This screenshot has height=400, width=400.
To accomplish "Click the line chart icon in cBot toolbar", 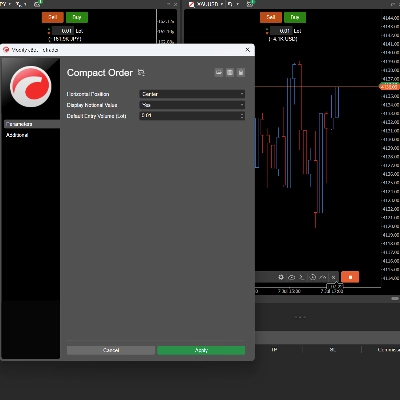I will point(323,277).
